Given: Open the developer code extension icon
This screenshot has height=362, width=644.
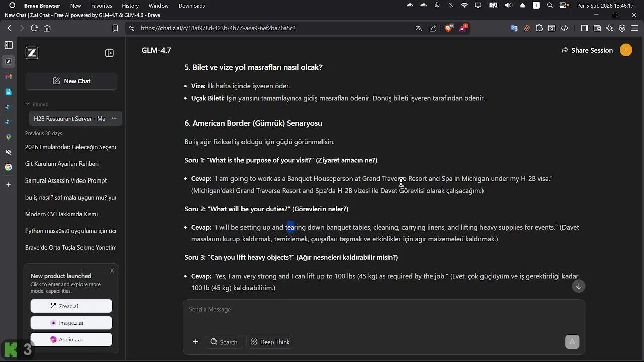Looking at the screenshot, I should tap(565, 28).
